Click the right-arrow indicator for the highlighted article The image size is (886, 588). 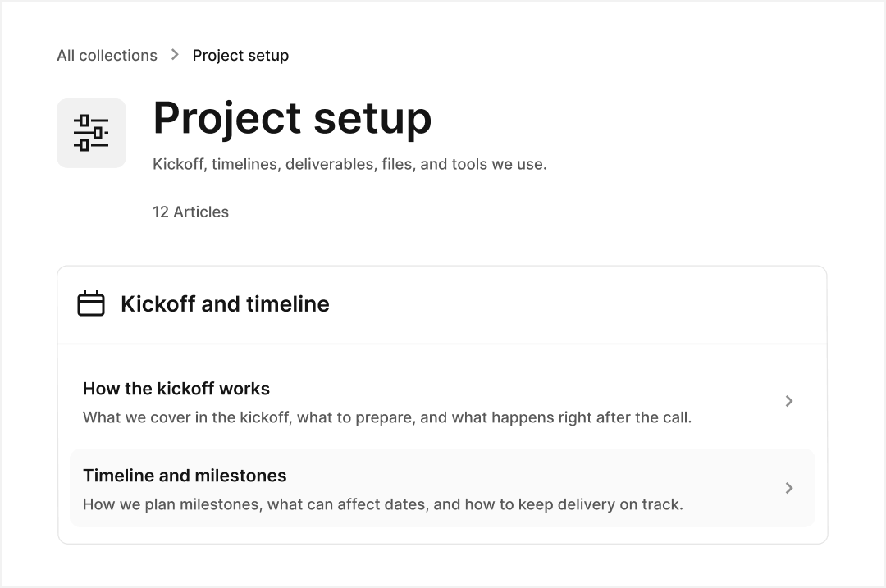pos(789,488)
